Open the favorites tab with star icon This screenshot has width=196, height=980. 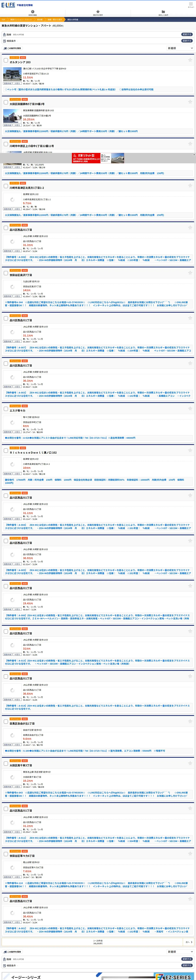(x=98, y=13)
